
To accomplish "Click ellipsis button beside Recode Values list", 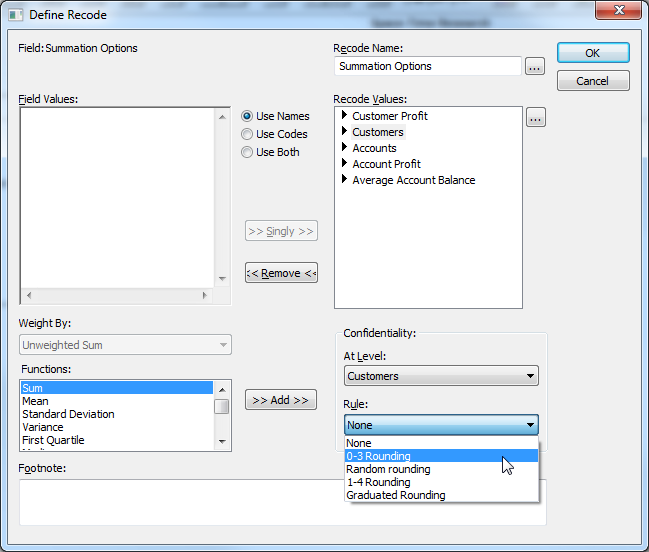I will [x=535, y=118].
